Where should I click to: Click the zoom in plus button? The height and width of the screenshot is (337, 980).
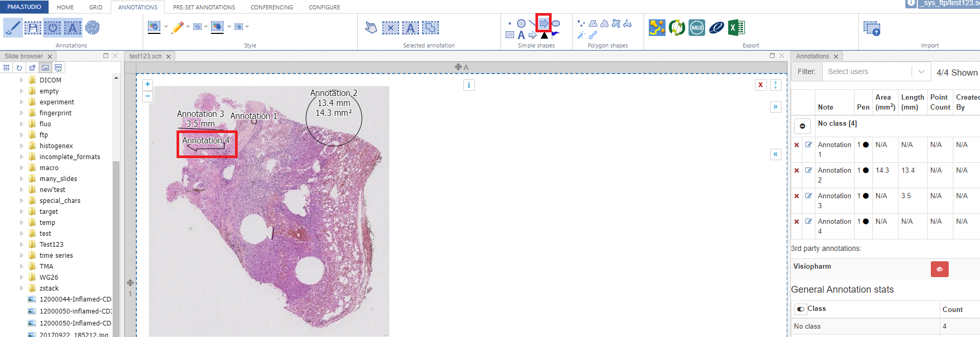(x=148, y=84)
